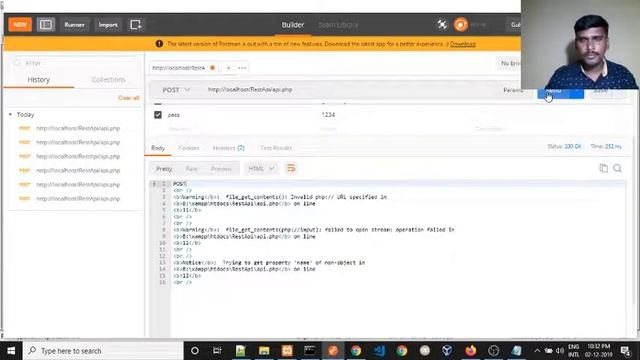Screen dimensions: 640x360
Task: Click the Params button
Action: tap(513, 90)
